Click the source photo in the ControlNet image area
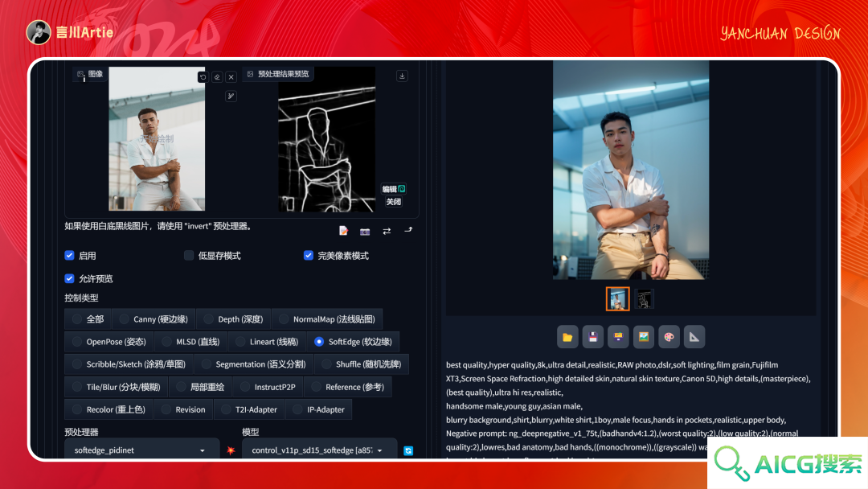 (x=157, y=138)
